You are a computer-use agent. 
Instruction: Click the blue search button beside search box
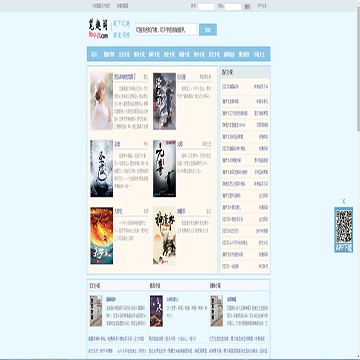(208, 30)
